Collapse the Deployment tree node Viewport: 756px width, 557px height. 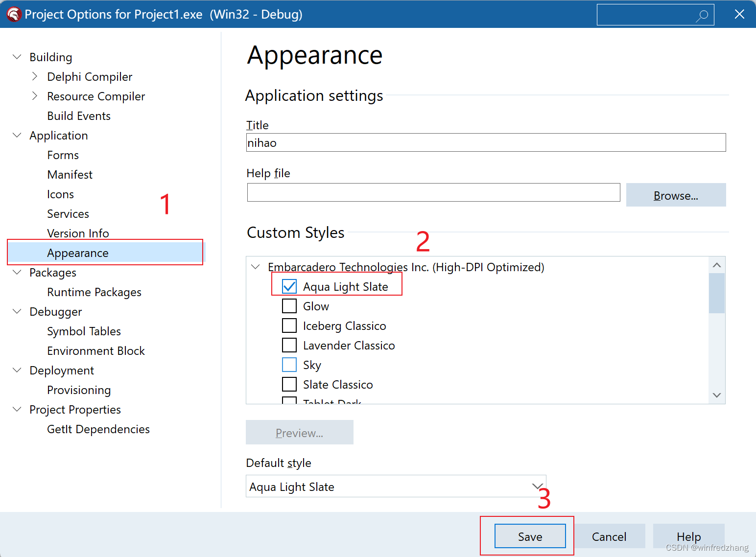click(17, 370)
